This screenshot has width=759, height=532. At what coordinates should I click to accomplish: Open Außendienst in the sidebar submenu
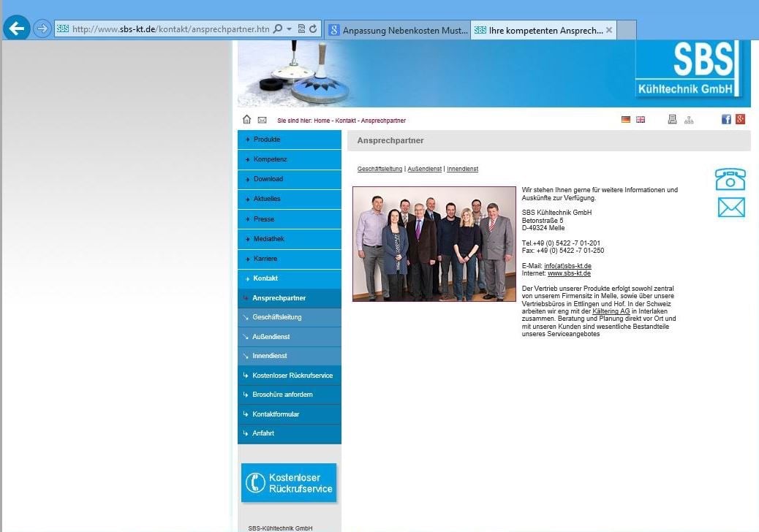coord(290,337)
